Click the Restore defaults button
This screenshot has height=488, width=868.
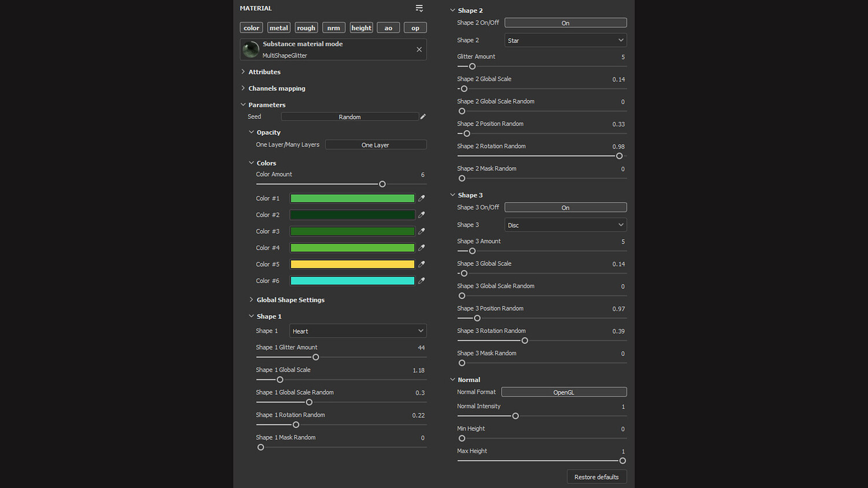click(596, 477)
